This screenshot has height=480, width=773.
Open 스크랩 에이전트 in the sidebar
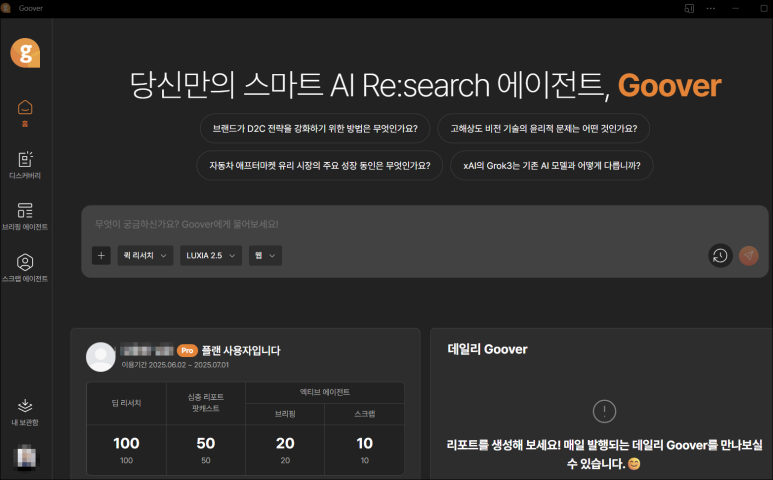(25, 269)
